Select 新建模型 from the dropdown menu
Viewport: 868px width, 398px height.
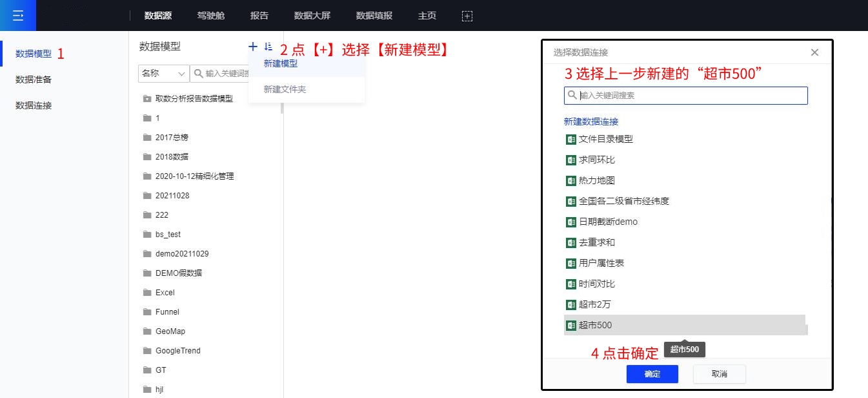281,64
